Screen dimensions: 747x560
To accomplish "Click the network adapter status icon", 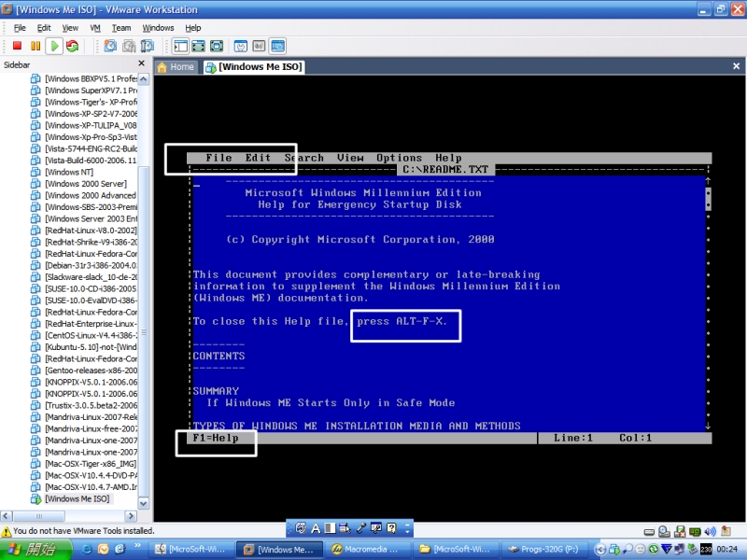I will click(x=695, y=531).
